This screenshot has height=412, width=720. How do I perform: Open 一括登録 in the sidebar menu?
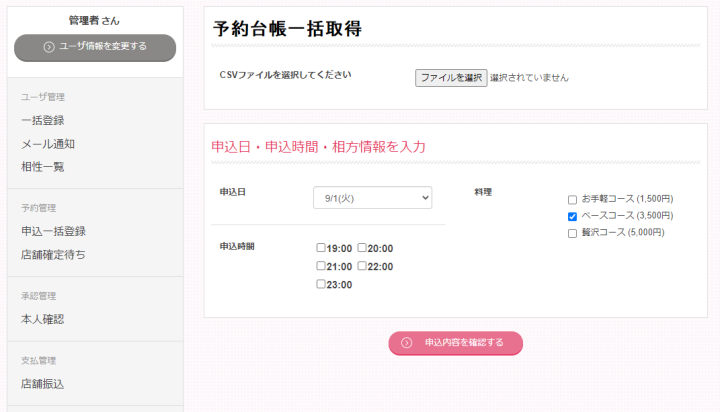[43, 120]
